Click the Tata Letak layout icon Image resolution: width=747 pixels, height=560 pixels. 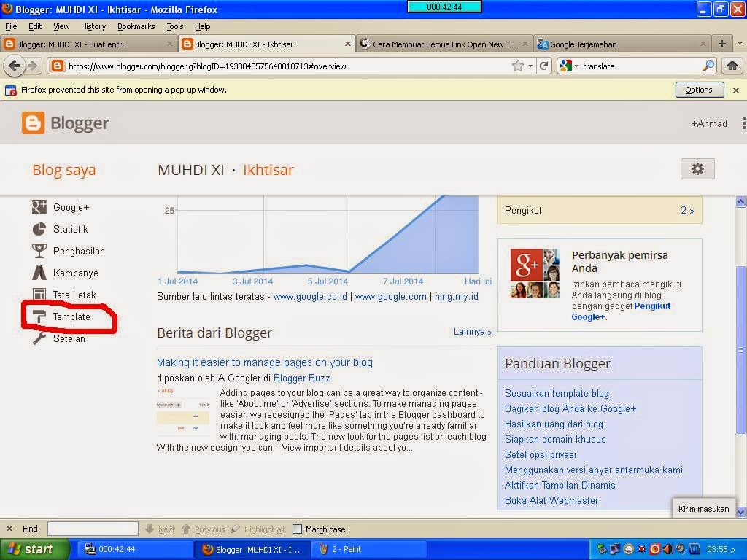[x=39, y=295]
